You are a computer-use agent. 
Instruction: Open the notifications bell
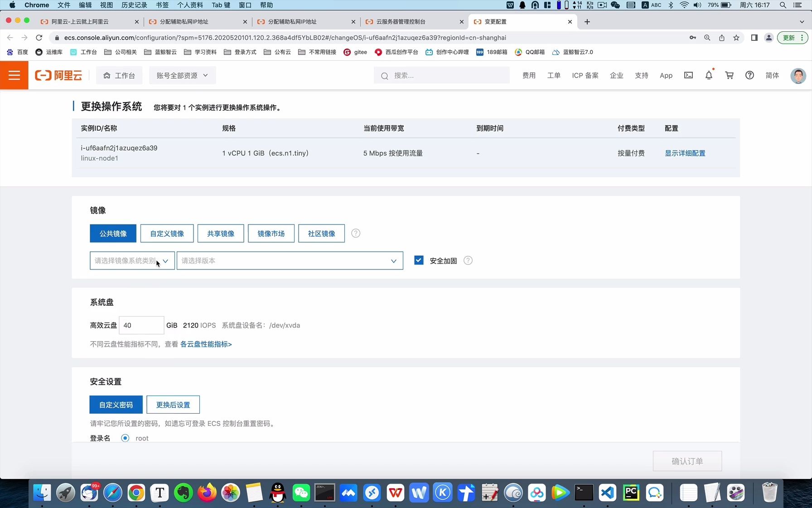pyautogui.click(x=709, y=75)
